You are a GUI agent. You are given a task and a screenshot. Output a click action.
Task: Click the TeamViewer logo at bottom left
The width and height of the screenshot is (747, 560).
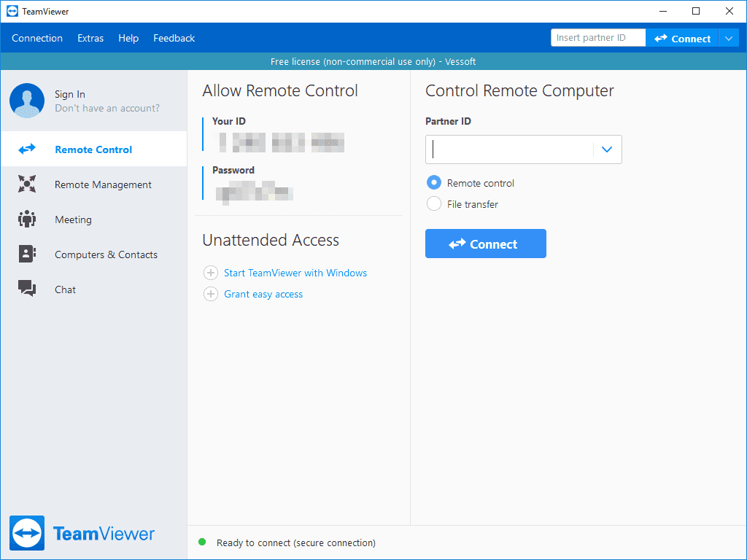[x=82, y=533]
